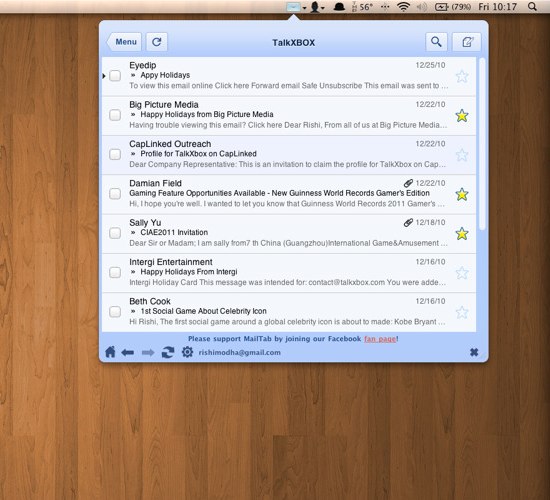The height and width of the screenshot is (500, 550).
Task: Close MailTab with the X icon
Action: pos(474,352)
